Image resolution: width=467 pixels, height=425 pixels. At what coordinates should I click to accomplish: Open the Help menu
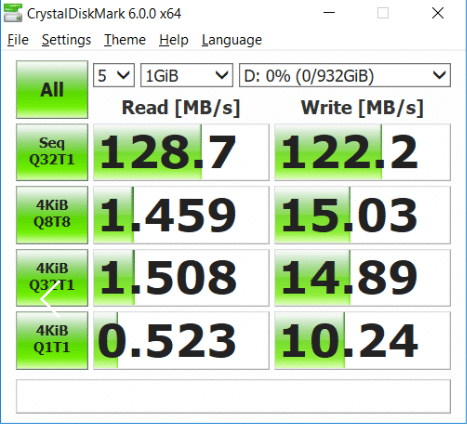pyautogui.click(x=174, y=40)
